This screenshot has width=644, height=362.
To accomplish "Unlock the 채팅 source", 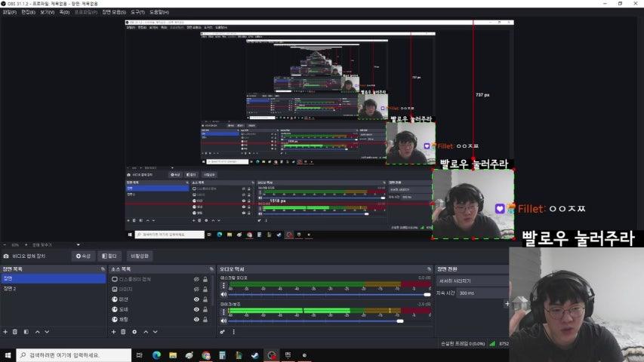I will (205, 319).
